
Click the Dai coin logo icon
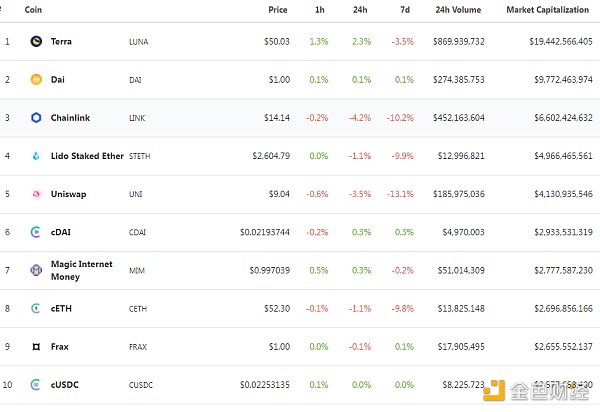(x=36, y=80)
